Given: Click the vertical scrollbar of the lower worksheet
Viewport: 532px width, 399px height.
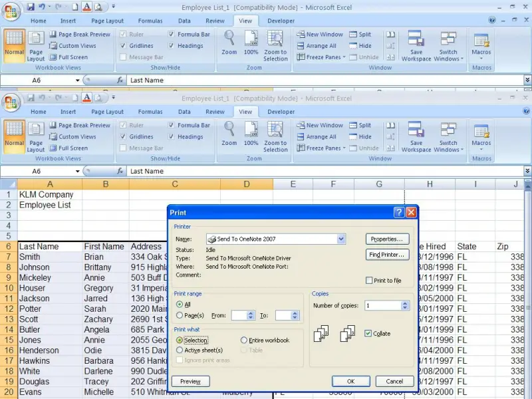Looking at the screenshot, I should click(527, 292).
